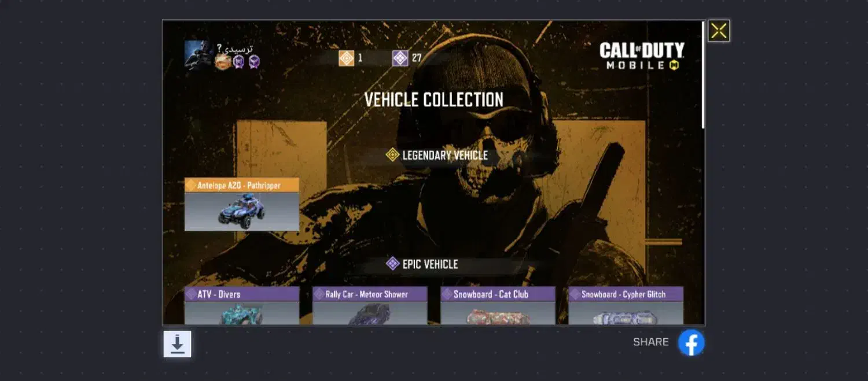Click the Vehicle Collection title
The image size is (868, 381).
pos(434,99)
